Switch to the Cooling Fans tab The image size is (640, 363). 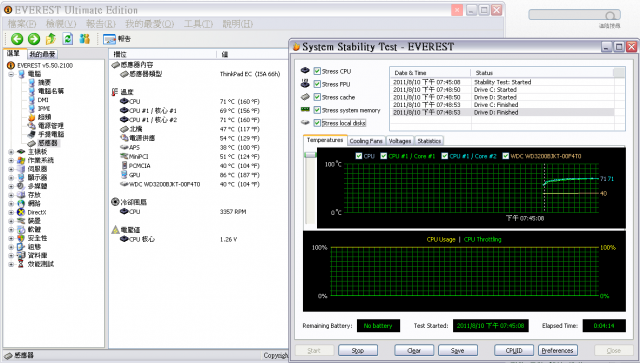366,141
